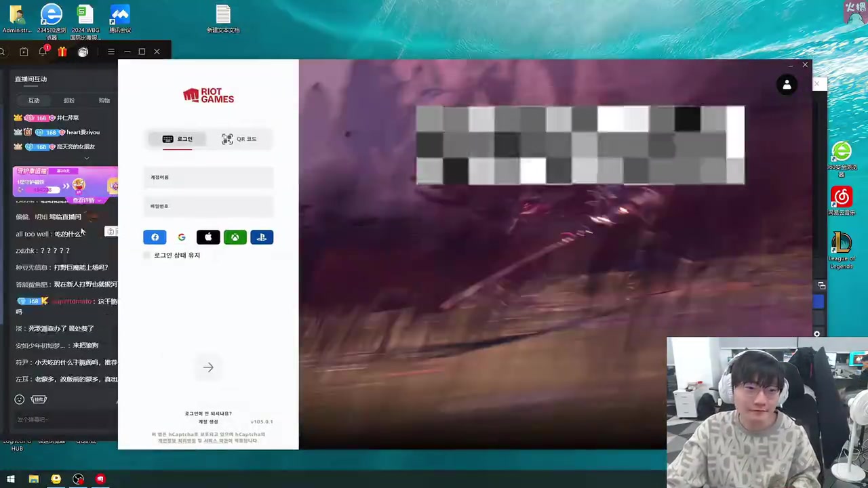This screenshot has height=488, width=868.
Task: Sign in using the Xbox icon
Action: pos(235,237)
